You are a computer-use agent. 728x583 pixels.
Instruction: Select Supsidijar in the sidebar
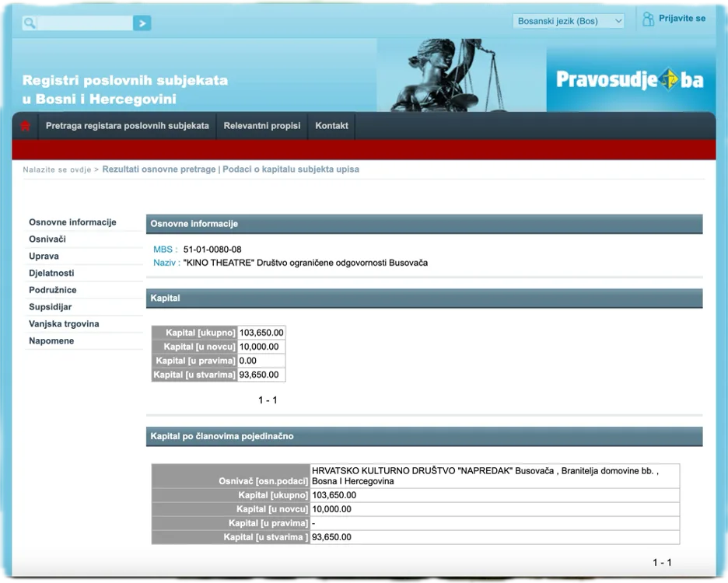[x=51, y=307]
